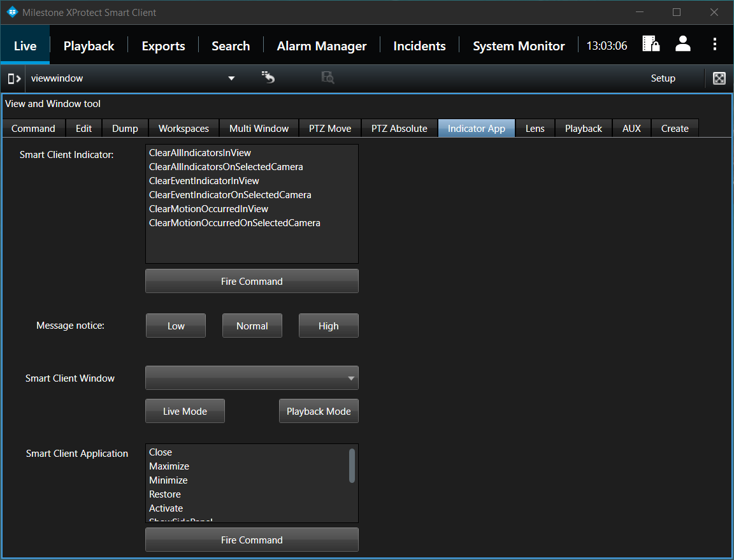This screenshot has height=560, width=734.
Task: Select the PTZ Move tab
Action: [x=330, y=128]
